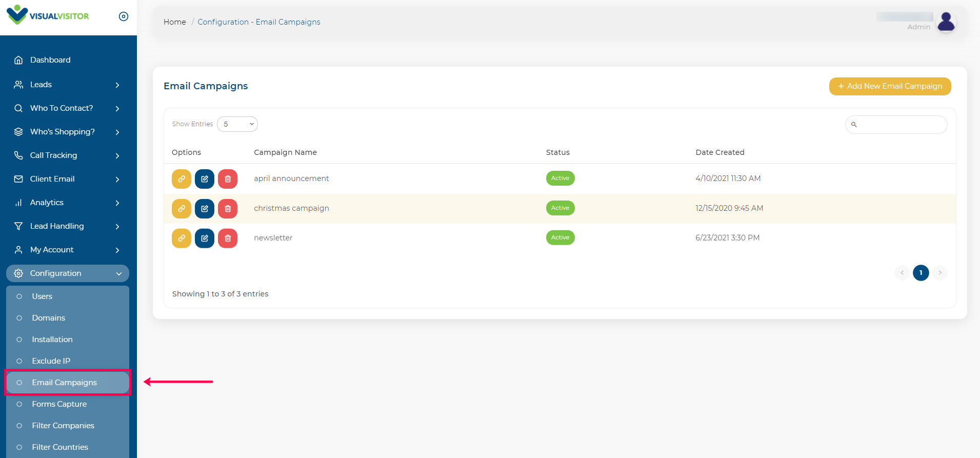Image resolution: width=980 pixels, height=458 pixels.
Task: Click the 'april announcement' campaign name
Action: [291, 178]
